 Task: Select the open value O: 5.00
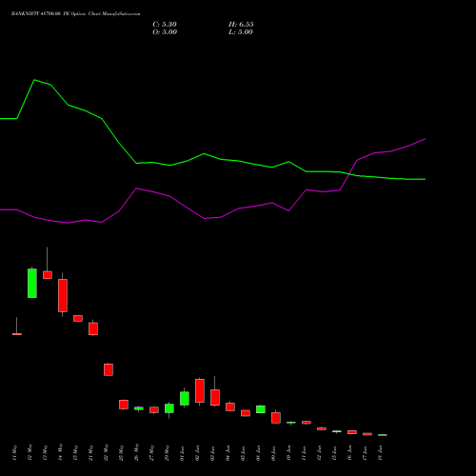pos(165,32)
